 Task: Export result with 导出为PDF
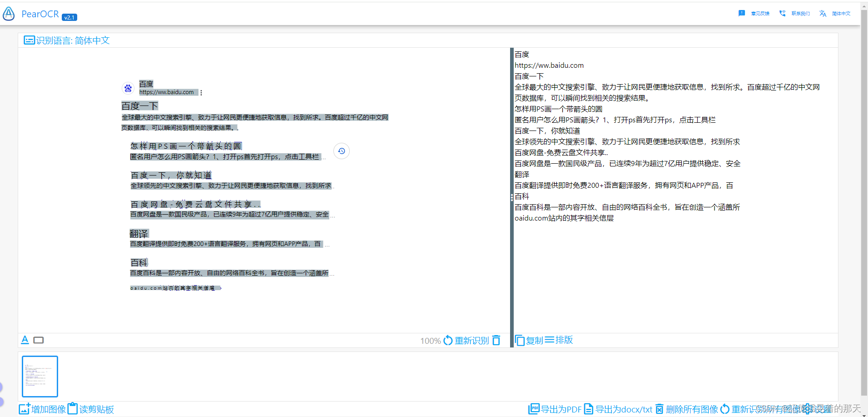(x=555, y=409)
